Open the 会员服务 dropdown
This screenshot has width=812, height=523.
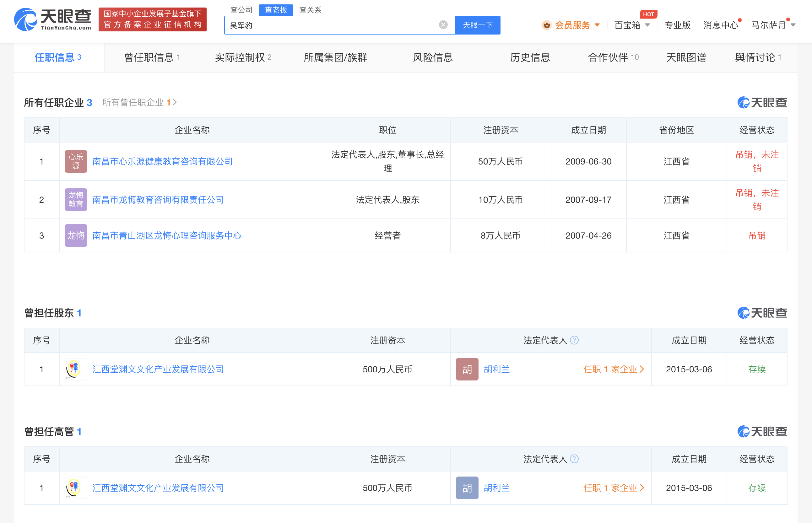pos(574,25)
